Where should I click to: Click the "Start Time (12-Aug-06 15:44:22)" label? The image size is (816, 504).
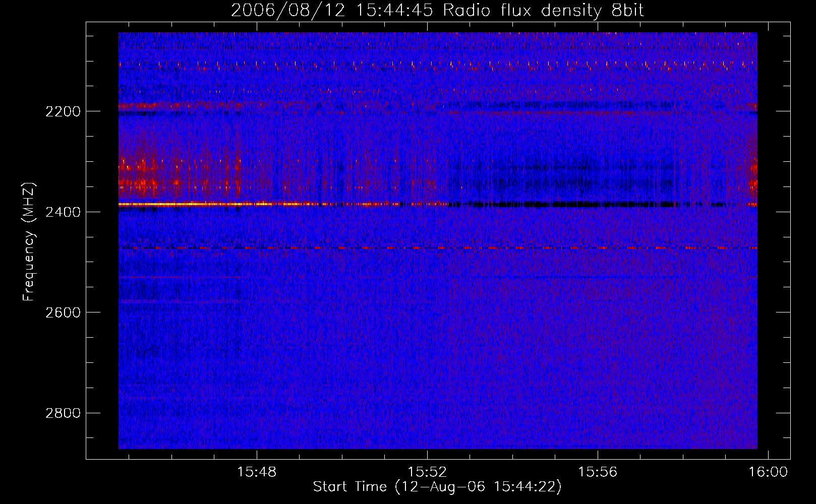(437, 487)
